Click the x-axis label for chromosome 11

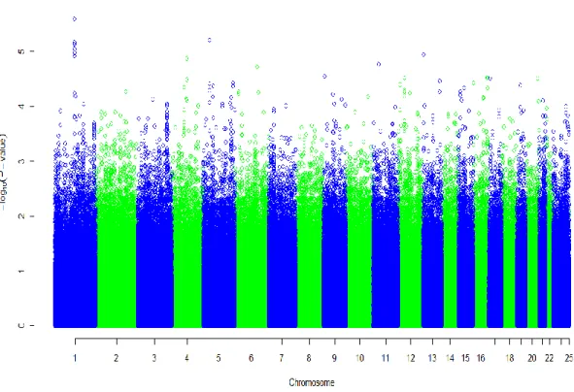coord(386,358)
